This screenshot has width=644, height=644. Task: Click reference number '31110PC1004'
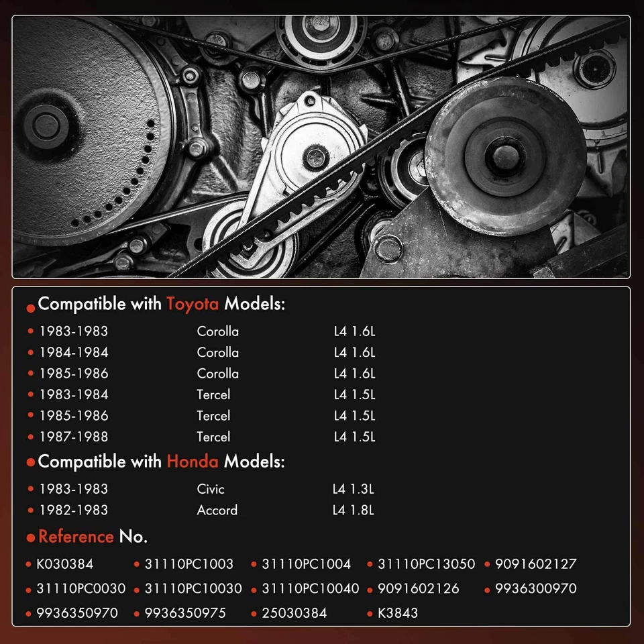[x=307, y=564]
